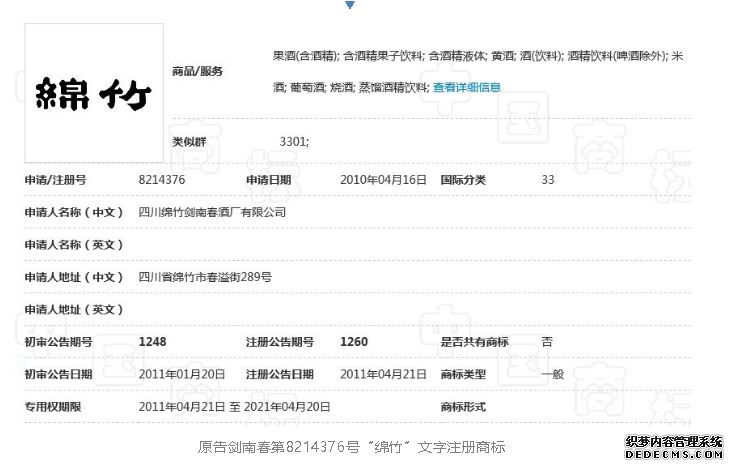The height and width of the screenshot is (469, 734).
Task: Click the 申请/注册号 label
Action: [x=55, y=180]
